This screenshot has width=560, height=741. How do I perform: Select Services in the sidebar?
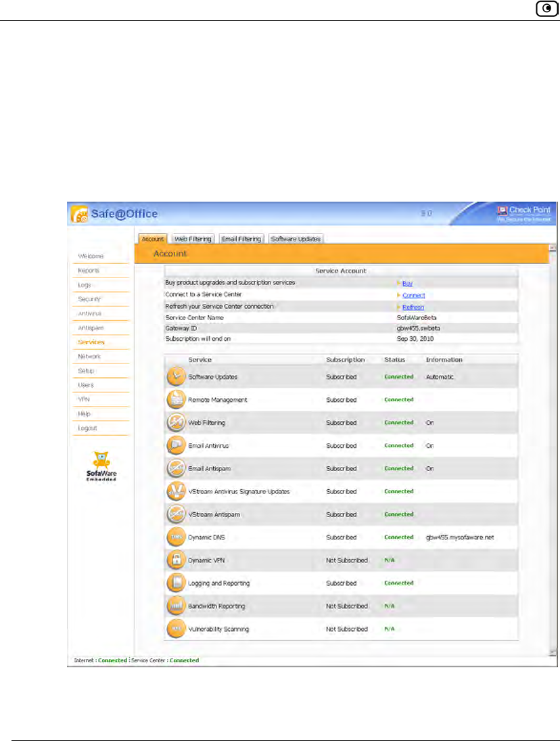click(x=91, y=342)
